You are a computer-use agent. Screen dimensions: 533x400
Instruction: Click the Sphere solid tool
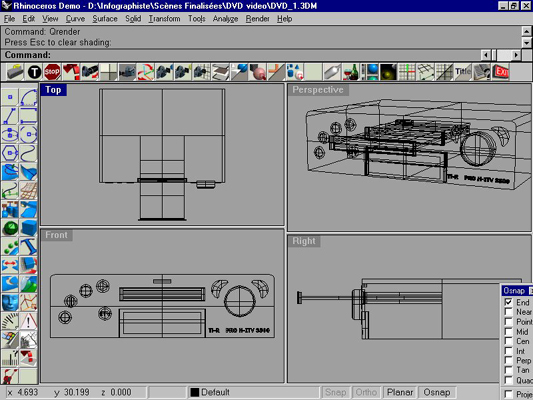[x=10, y=228]
